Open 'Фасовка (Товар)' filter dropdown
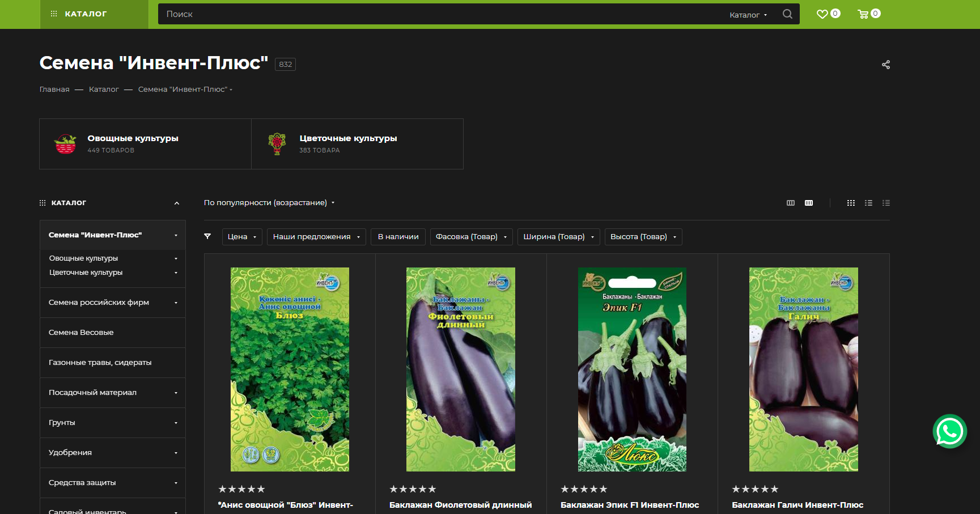The image size is (980, 514). (x=471, y=237)
